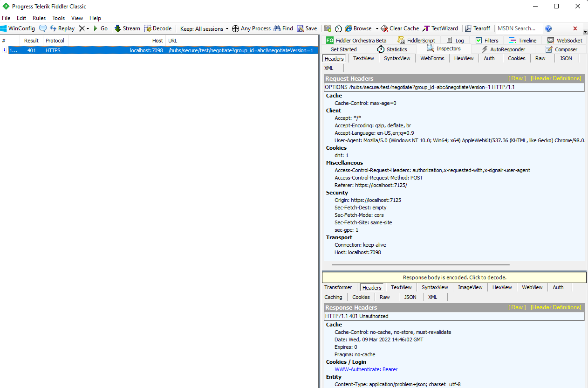This screenshot has width=588, height=388.
Task: Click in MSDN Search box
Action: coord(519,28)
